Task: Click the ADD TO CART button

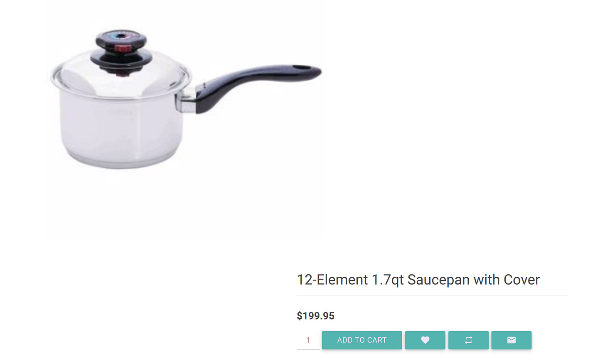Action: pyautogui.click(x=362, y=340)
